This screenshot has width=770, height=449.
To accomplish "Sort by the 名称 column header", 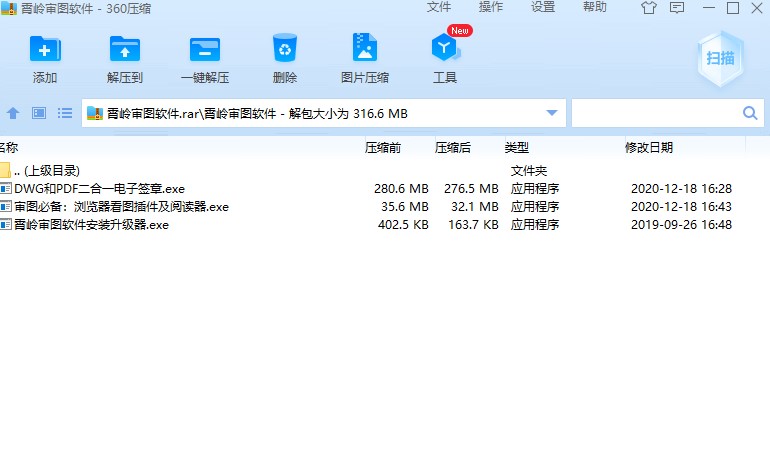I will 9,147.
